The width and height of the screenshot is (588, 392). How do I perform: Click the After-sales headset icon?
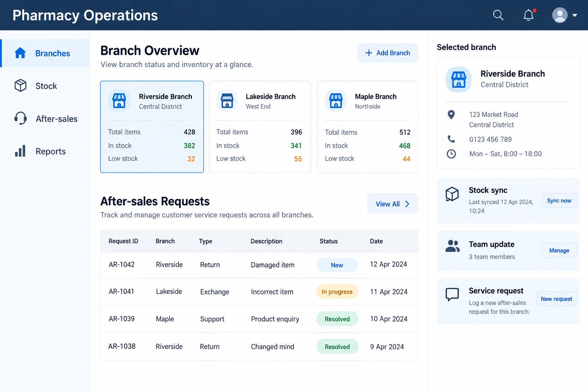(x=20, y=118)
